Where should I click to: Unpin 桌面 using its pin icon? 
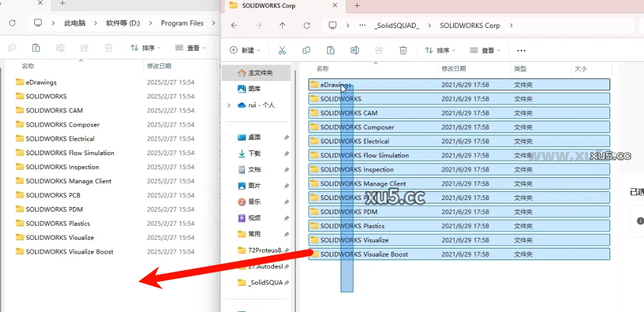(286, 138)
